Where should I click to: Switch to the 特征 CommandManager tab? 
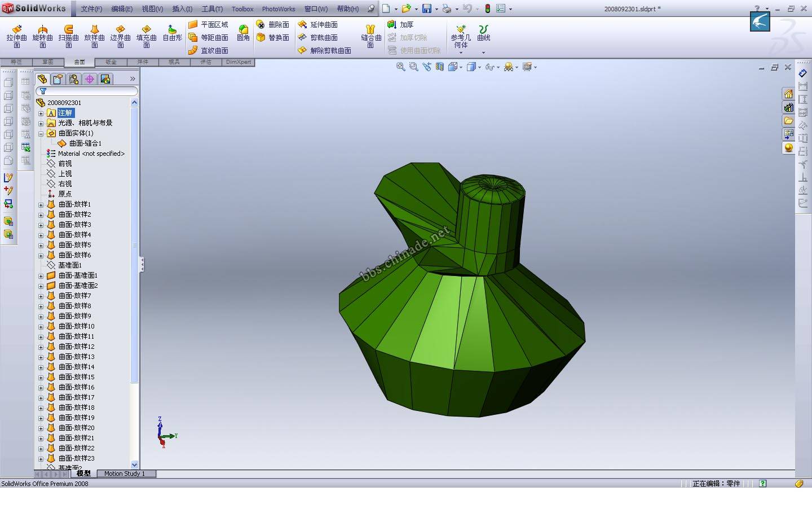(16, 62)
